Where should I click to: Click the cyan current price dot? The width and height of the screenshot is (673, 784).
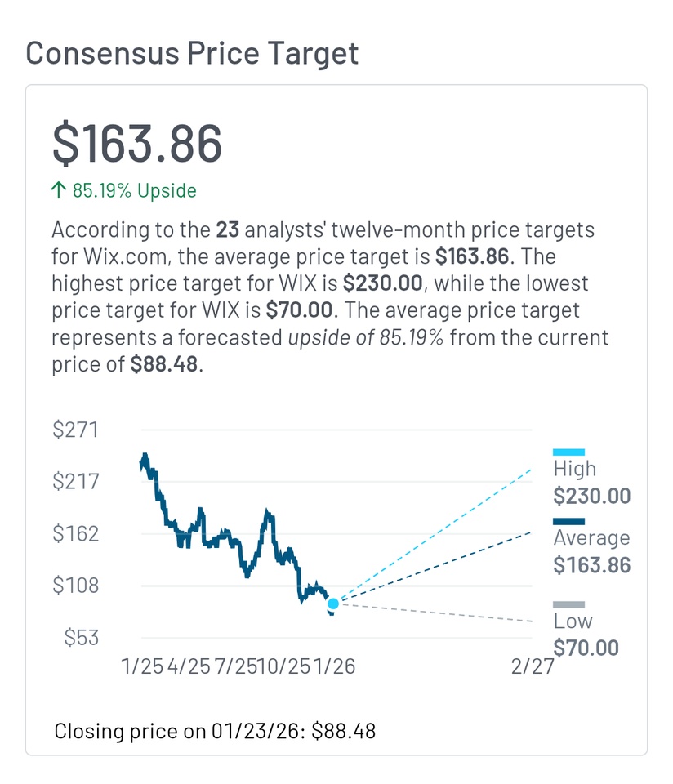[333, 604]
